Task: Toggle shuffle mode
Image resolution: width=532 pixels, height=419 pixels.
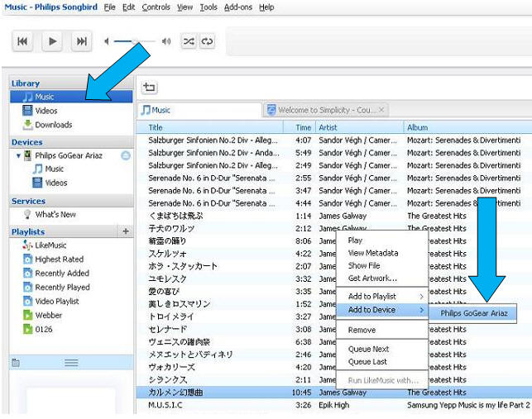Action: pos(189,41)
